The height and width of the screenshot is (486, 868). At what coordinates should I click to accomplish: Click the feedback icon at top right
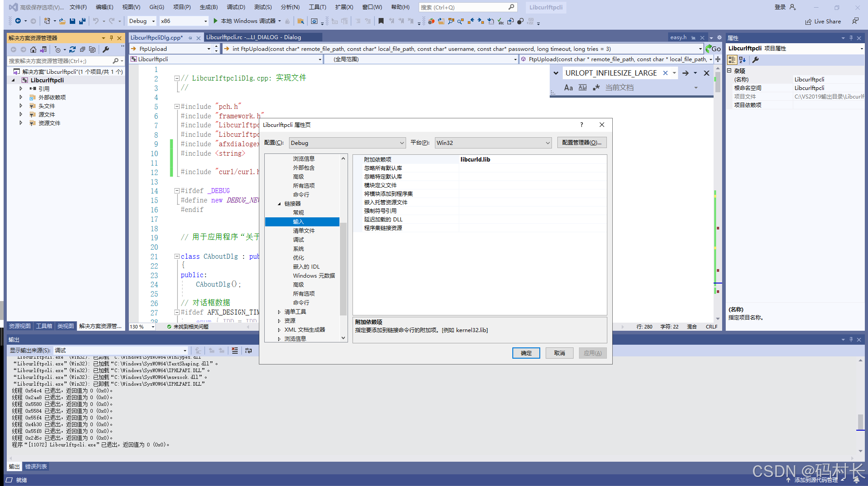[x=855, y=21]
